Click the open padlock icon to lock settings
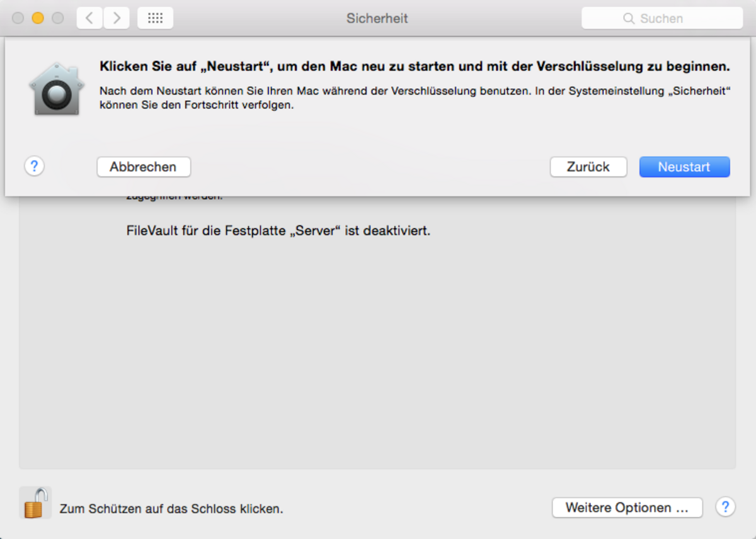This screenshot has width=756, height=539. (x=35, y=503)
